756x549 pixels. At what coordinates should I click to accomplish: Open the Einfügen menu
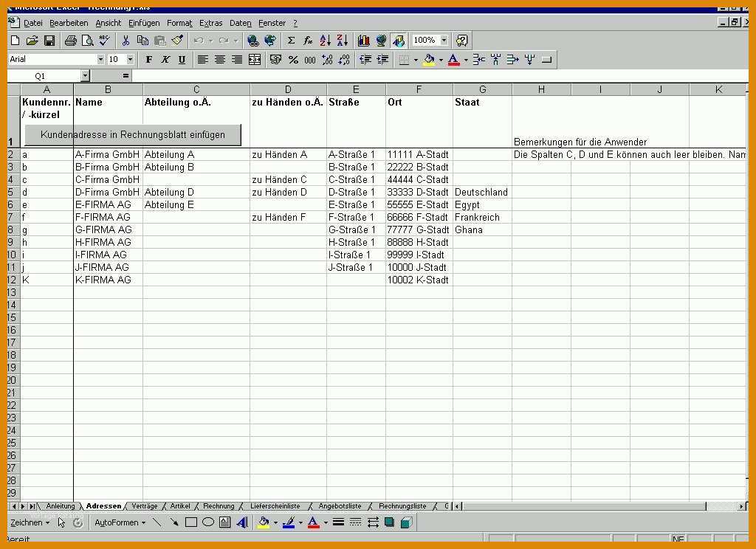click(144, 23)
